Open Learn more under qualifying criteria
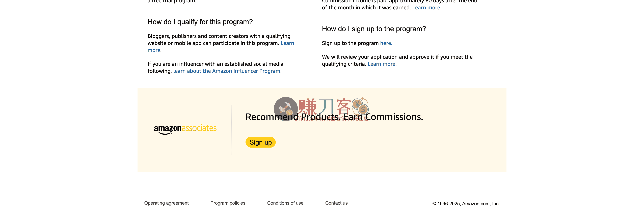 click(382, 64)
